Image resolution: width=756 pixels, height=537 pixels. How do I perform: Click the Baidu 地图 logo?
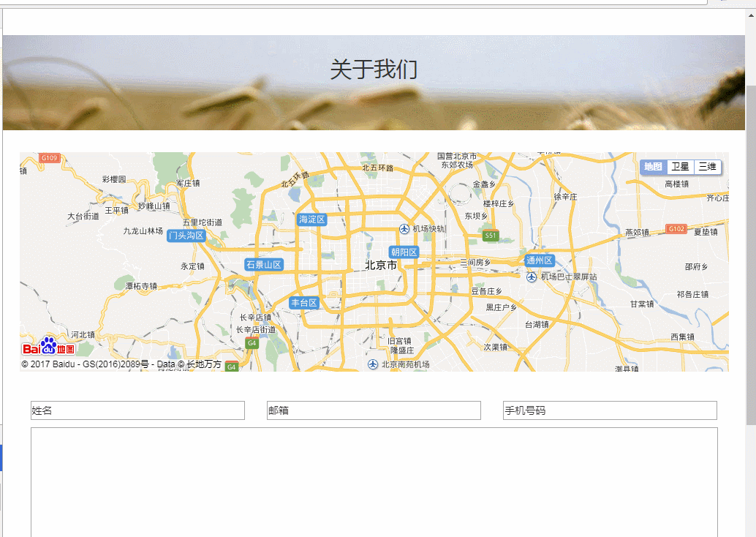[x=49, y=346]
